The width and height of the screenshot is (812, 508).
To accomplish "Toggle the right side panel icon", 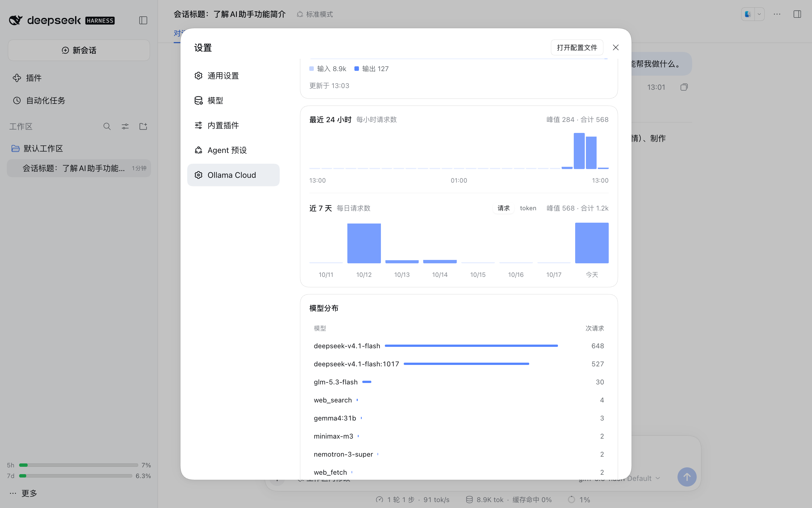I will coord(797,14).
